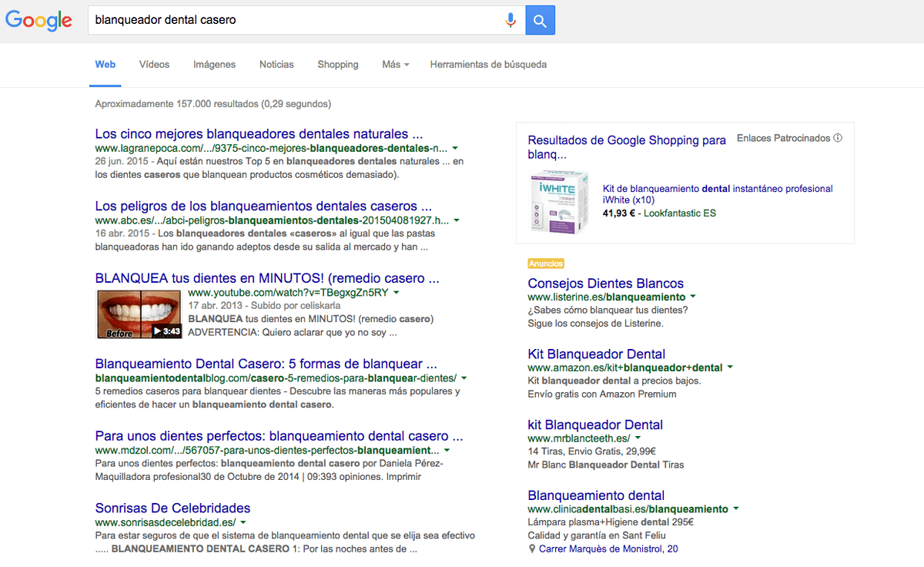The image size is (924, 567).
Task: Click the www.listerine.es/blanqueamiento URL
Action: [607, 297]
